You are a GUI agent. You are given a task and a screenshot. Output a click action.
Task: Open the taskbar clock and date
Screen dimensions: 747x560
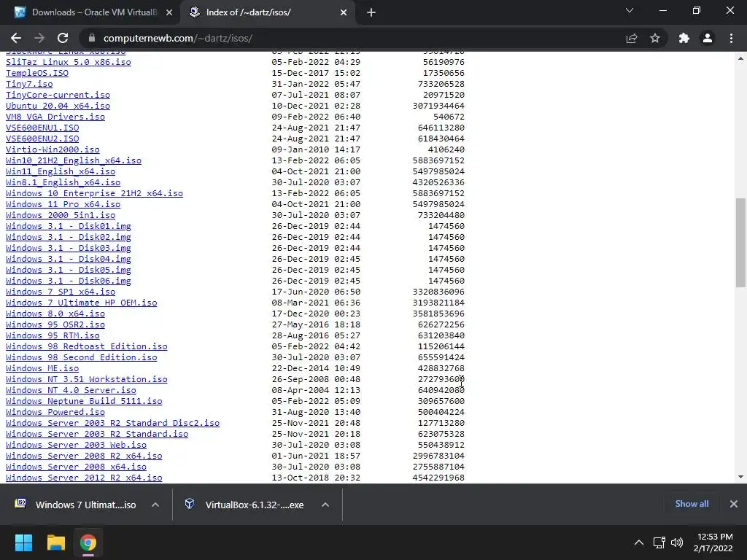pos(713,542)
